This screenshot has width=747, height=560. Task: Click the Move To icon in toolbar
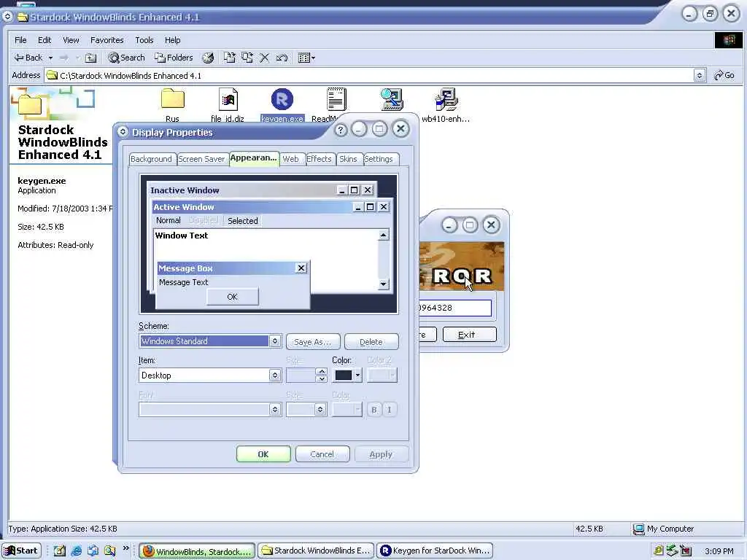[230, 58]
